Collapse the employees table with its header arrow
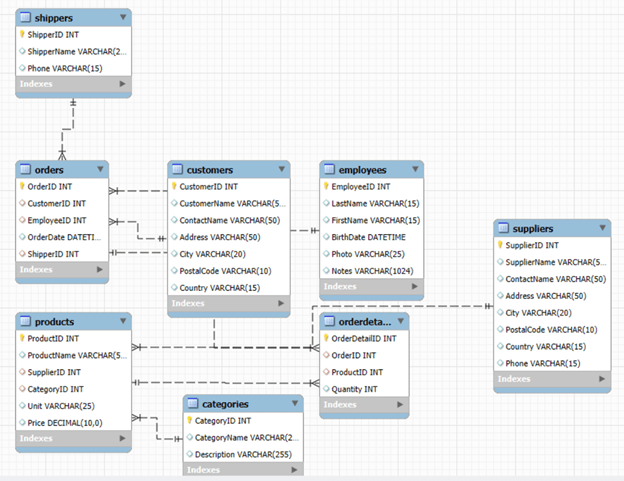Screen dimensions: 624x481 click(x=415, y=169)
